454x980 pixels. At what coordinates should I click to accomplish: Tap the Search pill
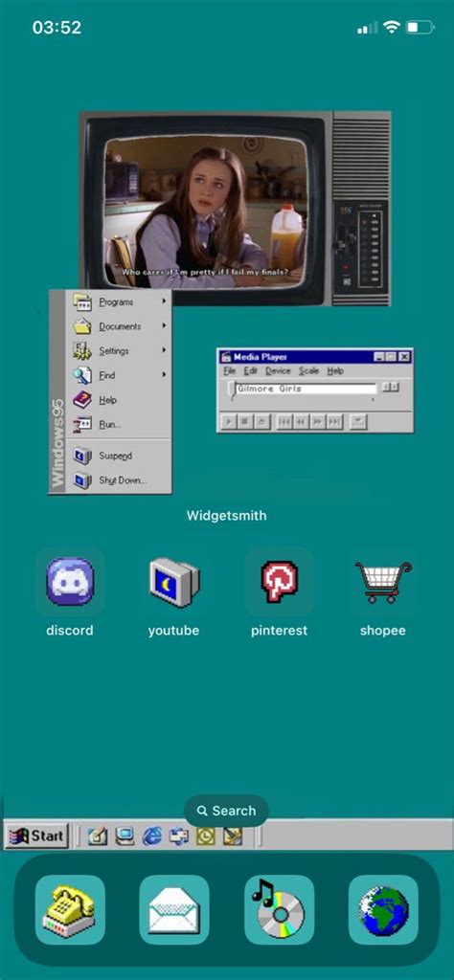tap(226, 811)
